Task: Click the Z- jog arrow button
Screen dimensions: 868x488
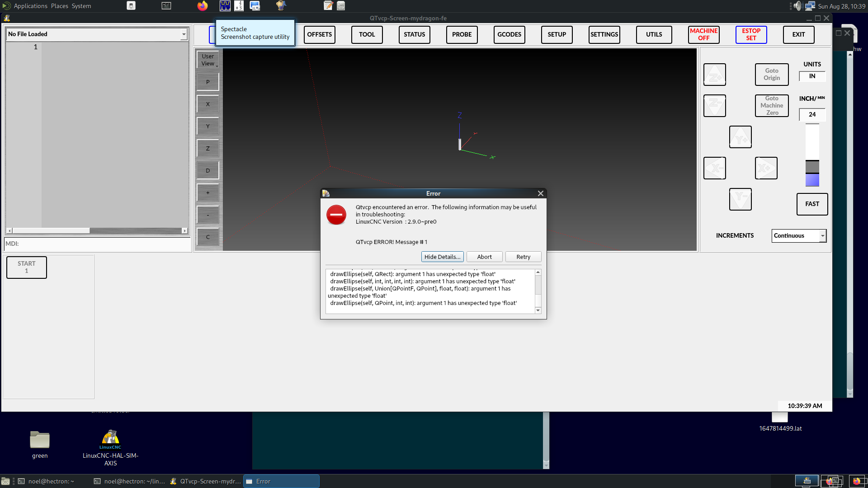Action: pos(715,106)
